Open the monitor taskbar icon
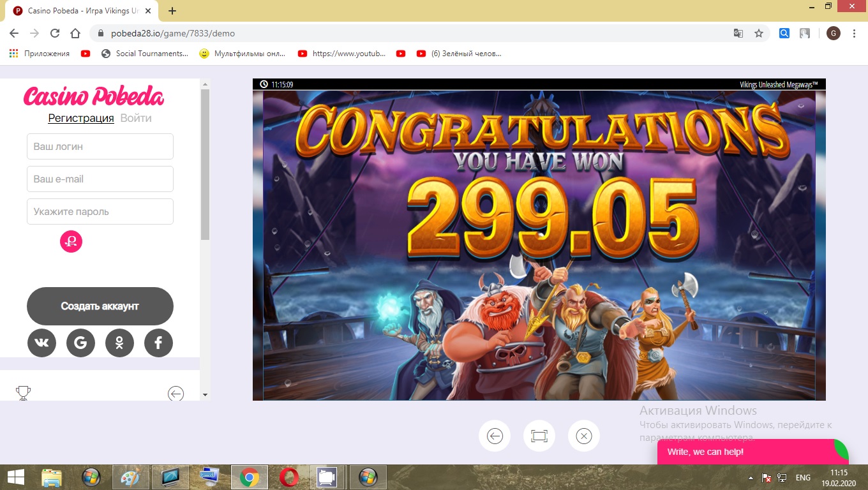868x490 pixels. pyautogui.click(x=170, y=477)
